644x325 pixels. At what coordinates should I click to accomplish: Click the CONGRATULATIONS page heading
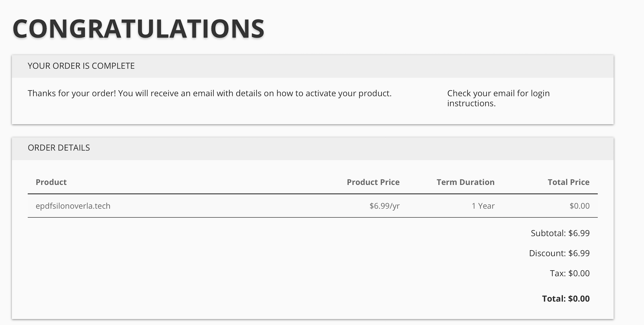tap(138, 29)
